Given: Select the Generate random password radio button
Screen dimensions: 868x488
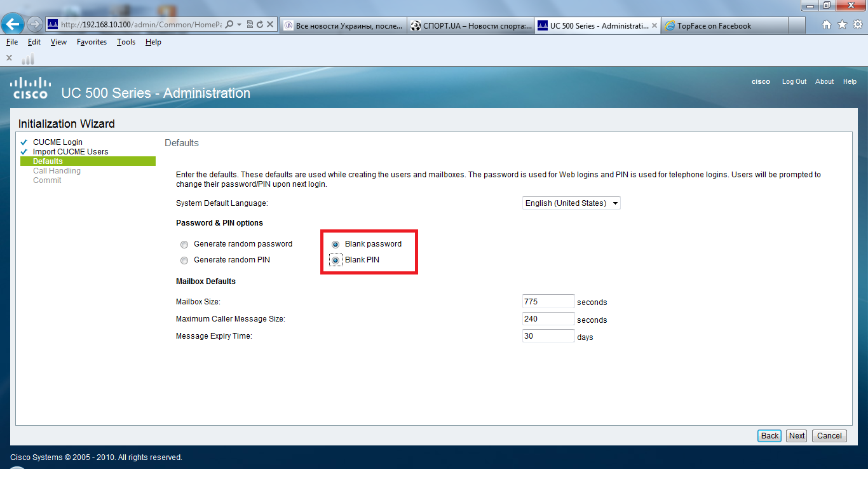Looking at the screenshot, I should [184, 244].
